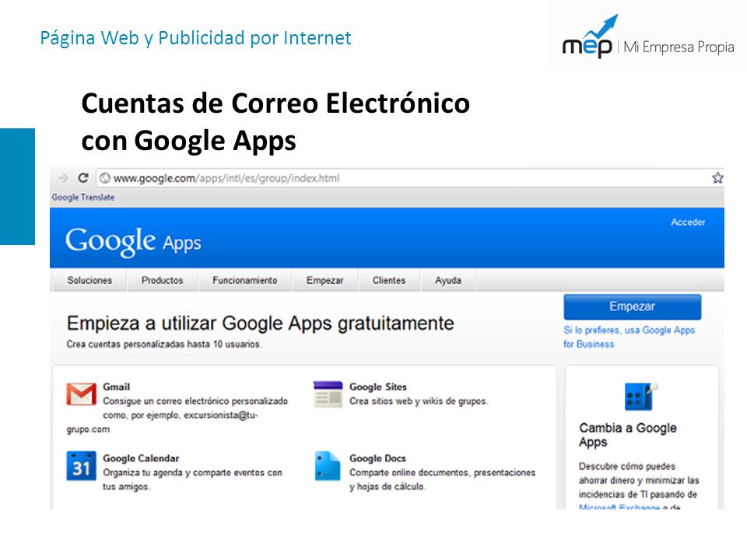This screenshot has width=747, height=560.
Task: Open the Productos menu tab
Action: 163,281
